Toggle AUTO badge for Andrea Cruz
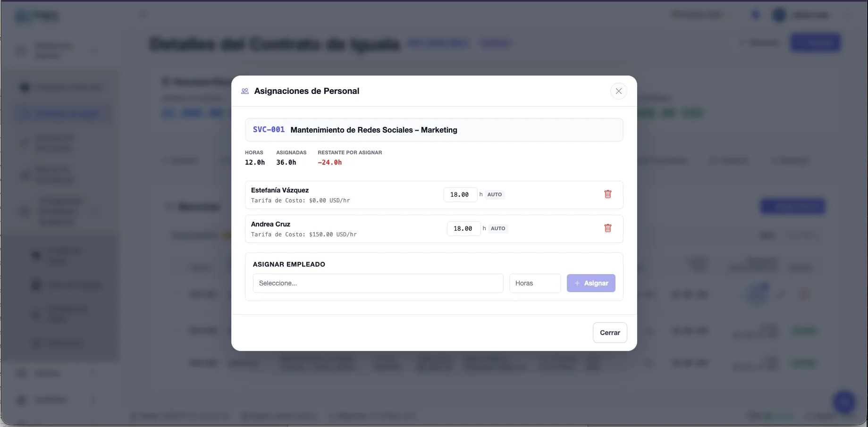868x427 pixels. click(x=498, y=228)
